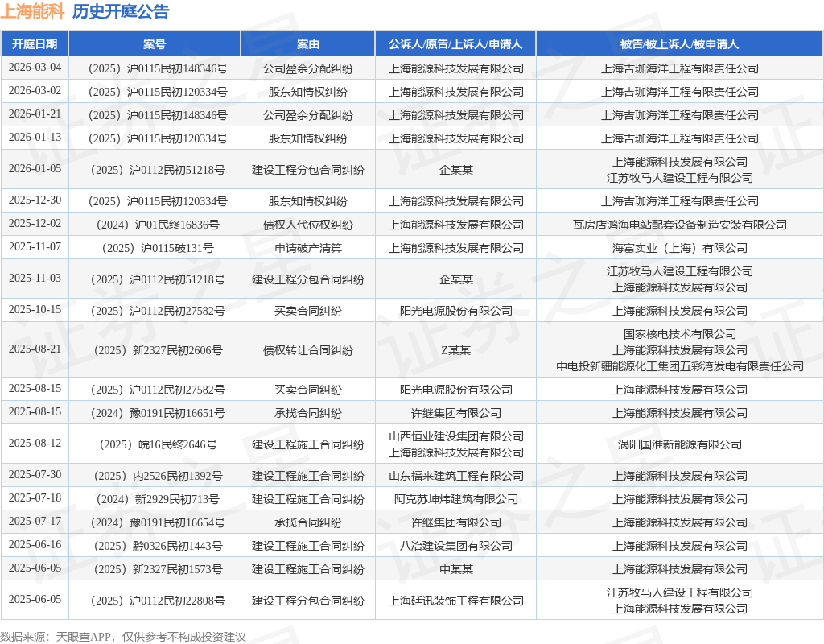824x644 pixels.
Task: Click case number (2025)内2526民初1392号
Action: pos(157,476)
